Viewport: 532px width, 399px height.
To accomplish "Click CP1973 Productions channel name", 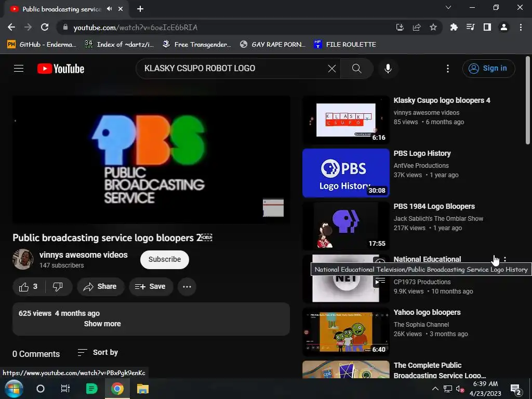I will tap(422, 282).
